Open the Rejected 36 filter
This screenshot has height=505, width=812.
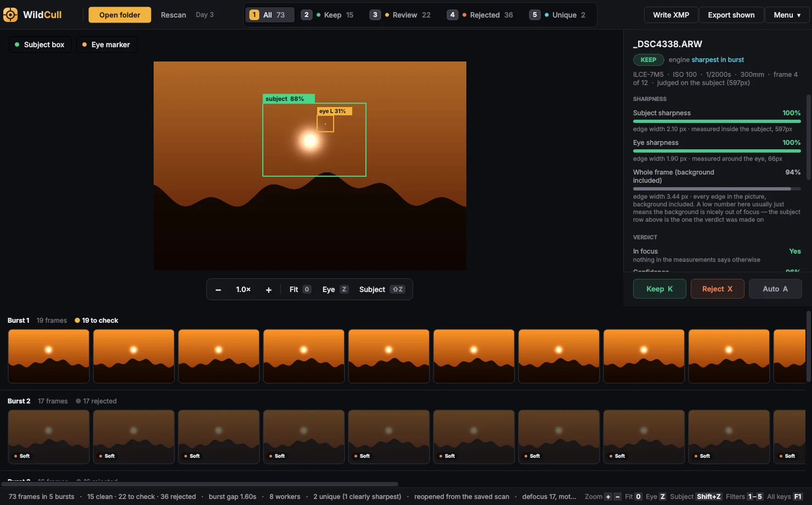tap(480, 15)
